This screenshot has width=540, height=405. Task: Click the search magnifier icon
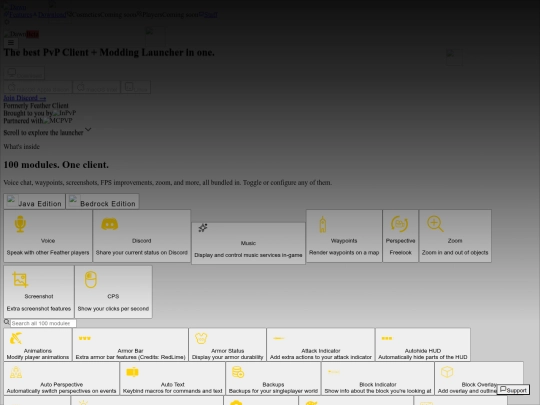tap(7, 322)
